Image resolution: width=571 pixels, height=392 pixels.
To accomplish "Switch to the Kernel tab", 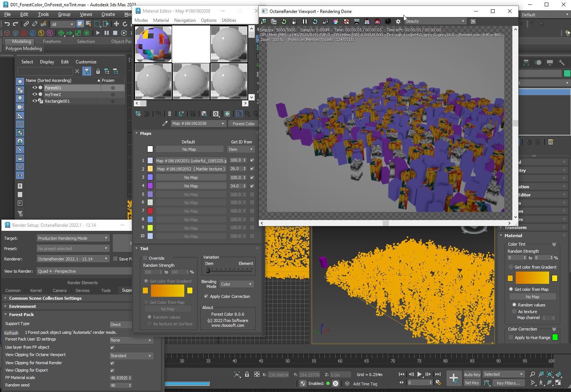I will [x=36, y=290].
